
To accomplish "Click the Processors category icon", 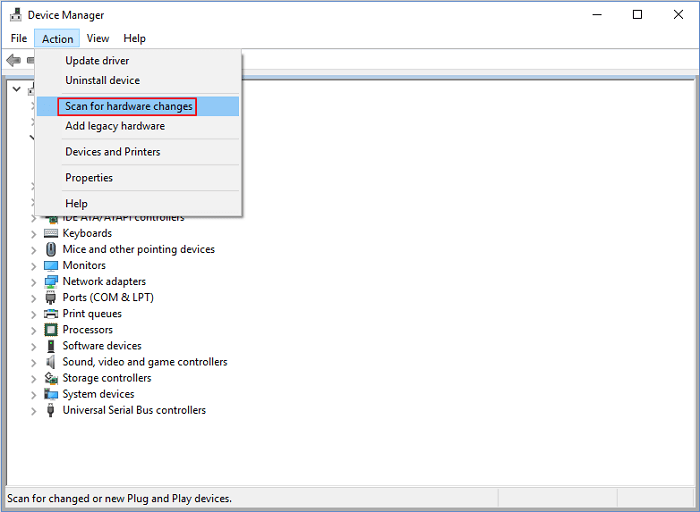I will click(51, 329).
